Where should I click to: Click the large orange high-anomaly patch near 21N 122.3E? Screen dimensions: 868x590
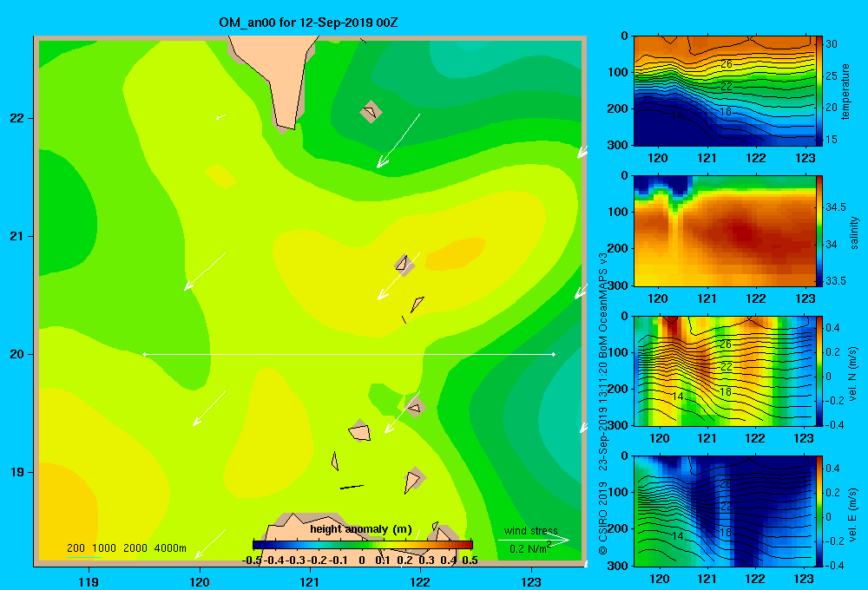(456, 254)
